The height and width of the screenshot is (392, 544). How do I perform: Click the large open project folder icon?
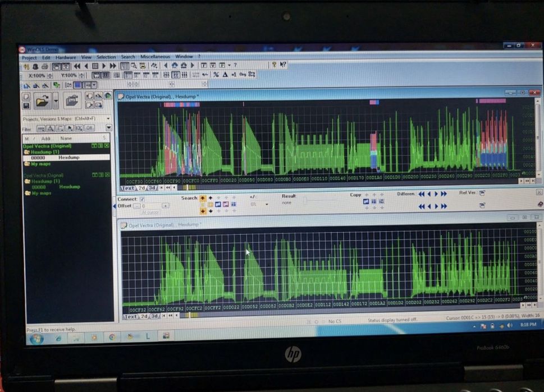tap(42, 101)
